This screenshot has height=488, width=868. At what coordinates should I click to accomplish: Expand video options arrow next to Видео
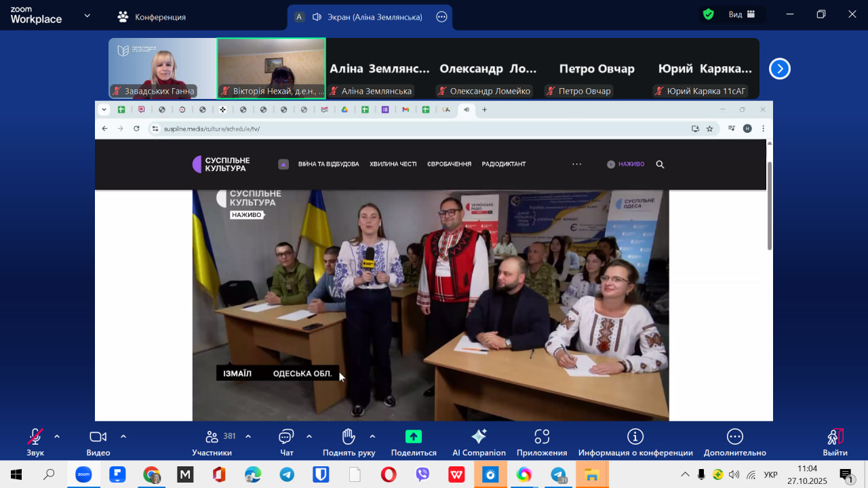(123, 436)
